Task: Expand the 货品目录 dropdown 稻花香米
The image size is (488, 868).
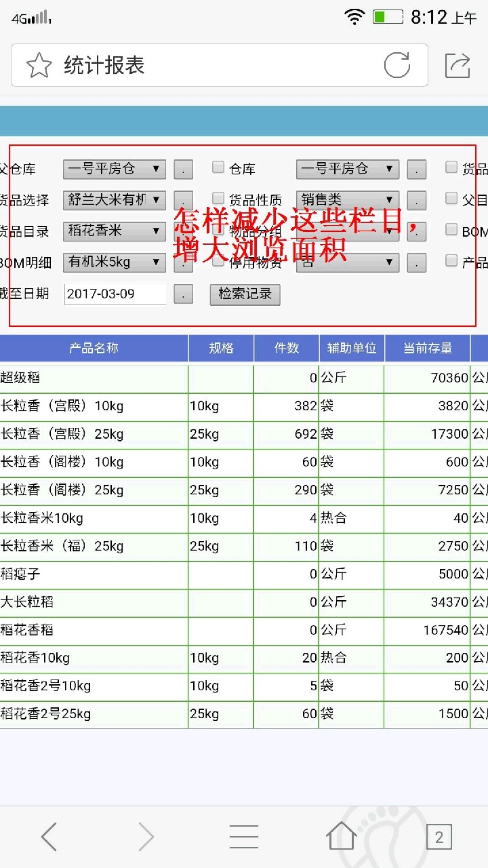Action: pyautogui.click(x=114, y=231)
